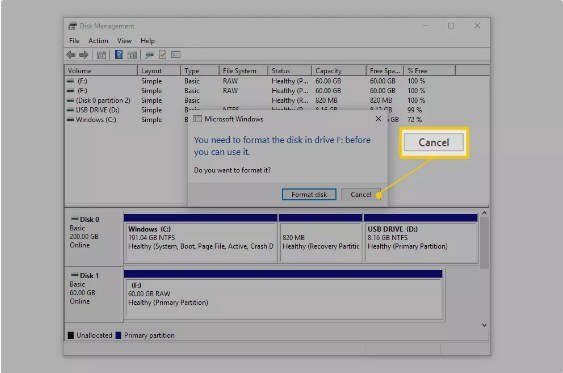
Task: Click the disk pane scrollbar down arrow
Action: coord(484,325)
